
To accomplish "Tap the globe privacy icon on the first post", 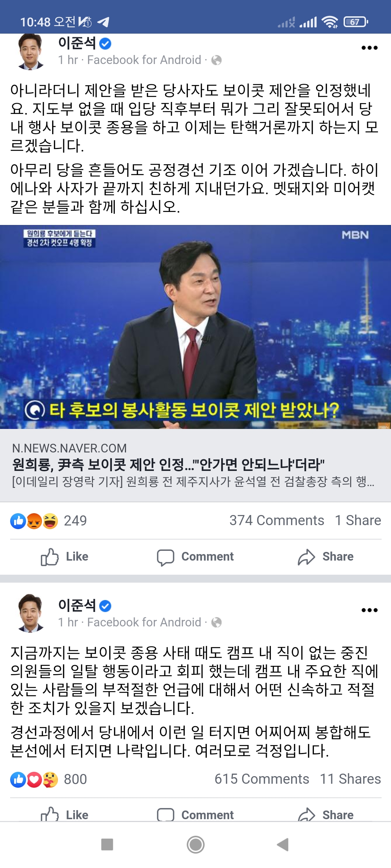I will pos(216,60).
